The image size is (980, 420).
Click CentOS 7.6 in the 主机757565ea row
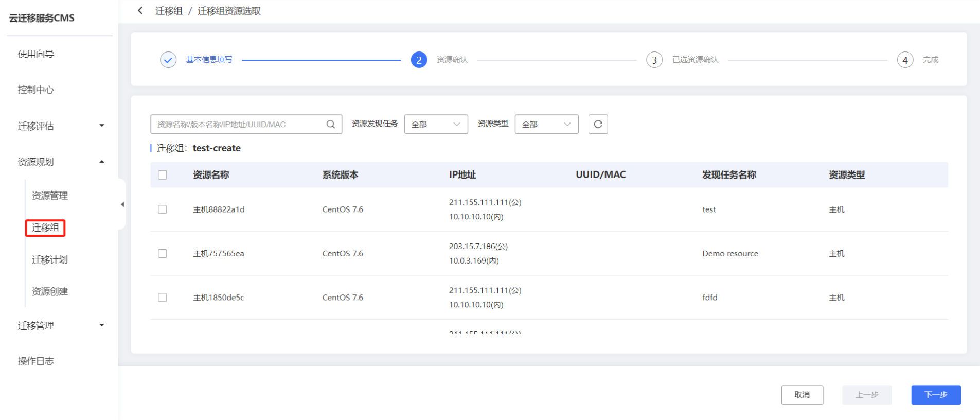click(343, 253)
